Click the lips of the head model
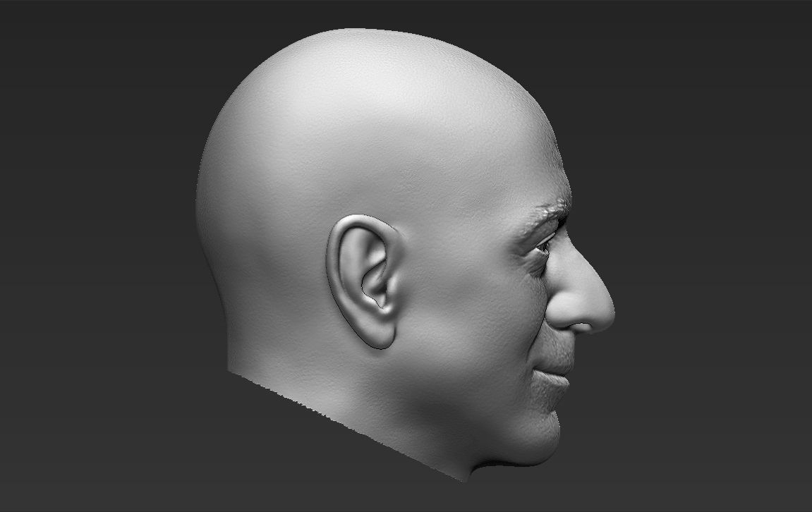The width and height of the screenshot is (812, 512). (554, 374)
